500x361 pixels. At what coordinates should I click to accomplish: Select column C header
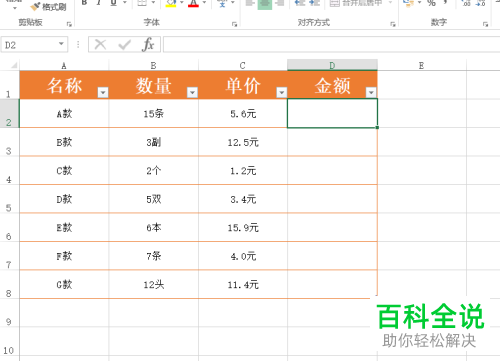point(243,65)
